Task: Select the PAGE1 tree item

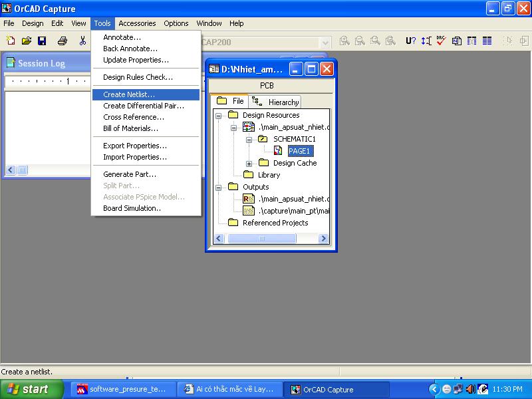Action: [299, 151]
